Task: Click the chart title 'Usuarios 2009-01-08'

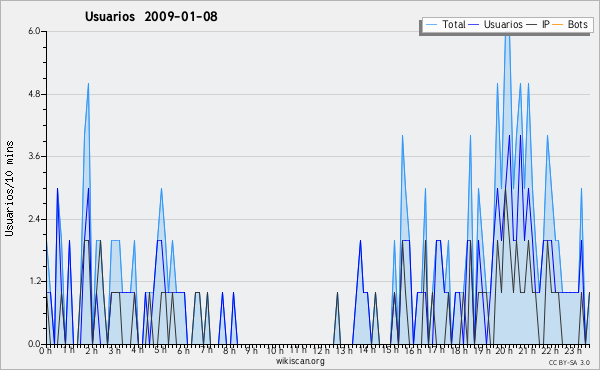Action: coord(151,17)
